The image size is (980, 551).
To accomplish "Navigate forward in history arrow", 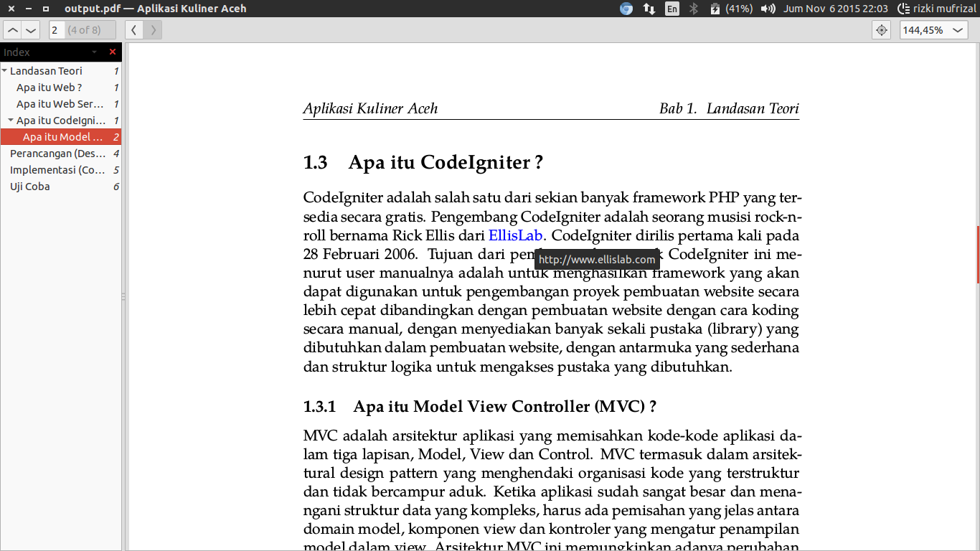I will (x=153, y=30).
